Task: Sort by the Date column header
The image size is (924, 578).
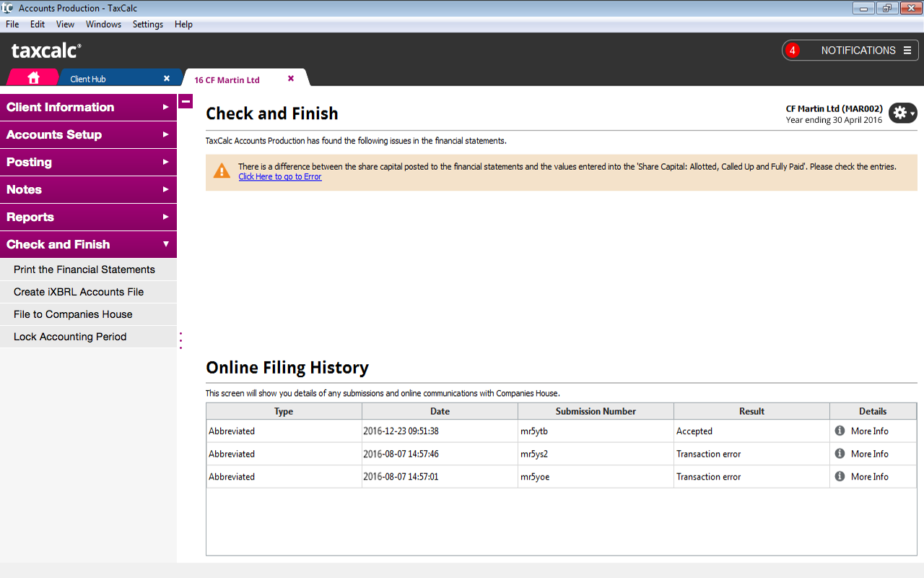Action: point(440,411)
